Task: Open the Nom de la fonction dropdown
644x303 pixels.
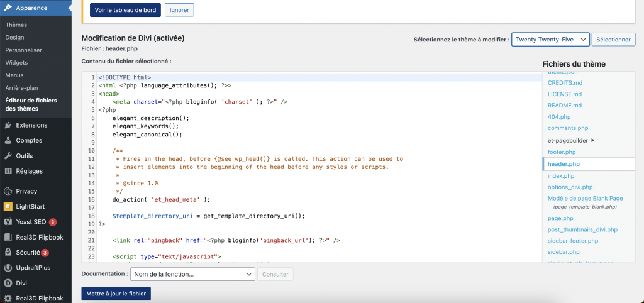Action: [192, 274]
